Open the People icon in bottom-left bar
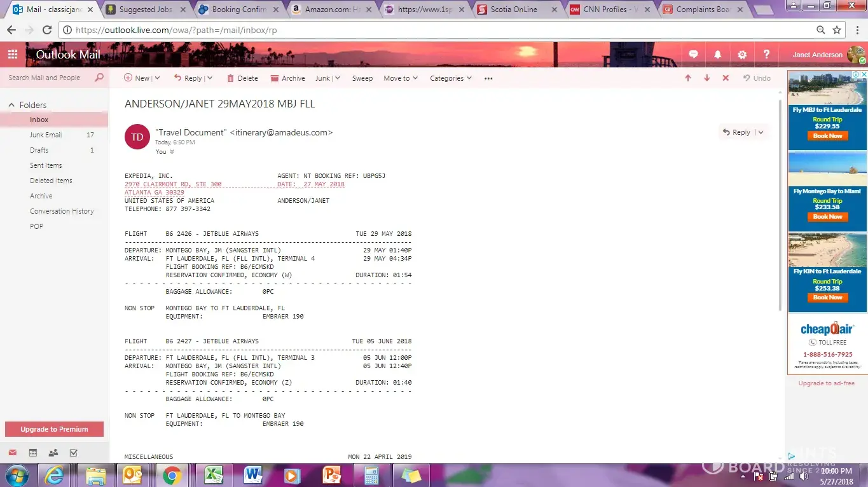The image size is (868, 487). tap(53, 453)
